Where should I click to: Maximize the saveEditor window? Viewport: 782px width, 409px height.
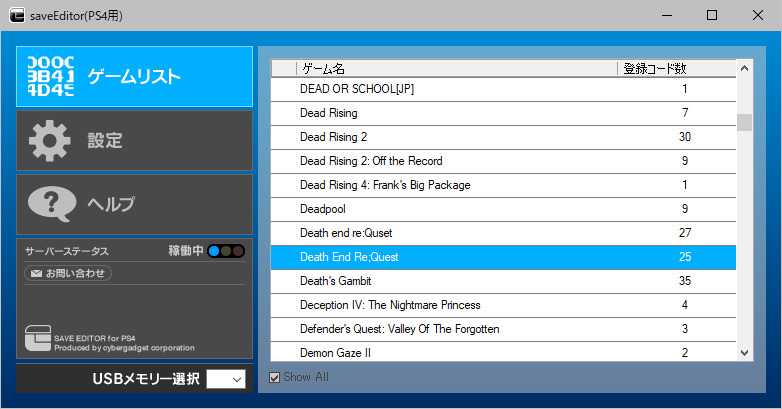click(712, 15)
